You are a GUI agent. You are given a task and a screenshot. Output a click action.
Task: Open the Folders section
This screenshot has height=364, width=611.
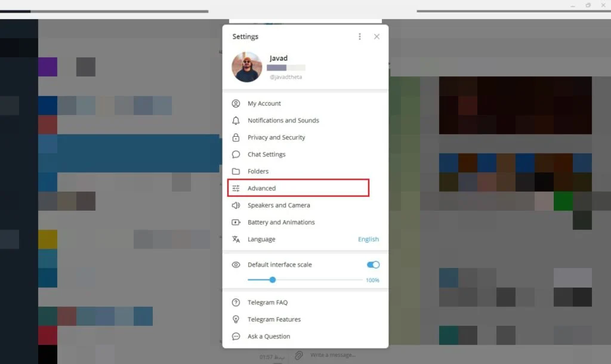(x=259, y=171)
